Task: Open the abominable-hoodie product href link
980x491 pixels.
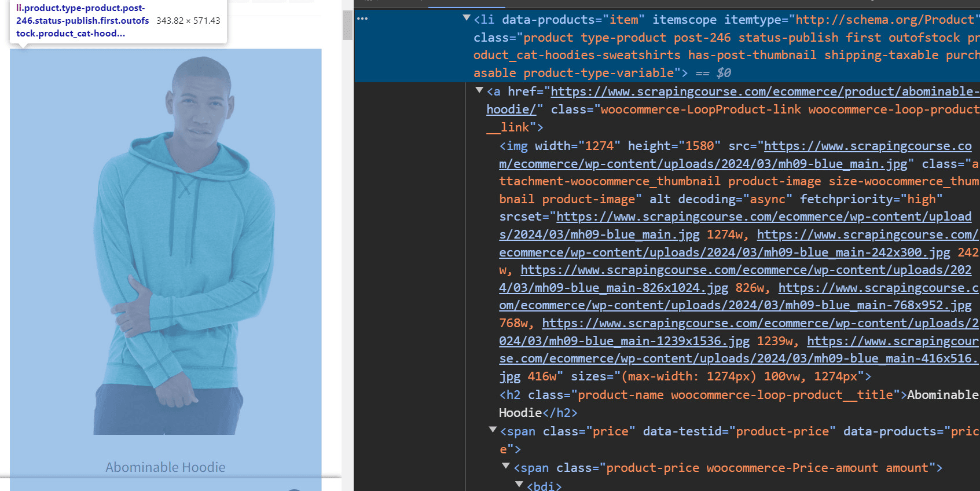Action: (733, 100)
